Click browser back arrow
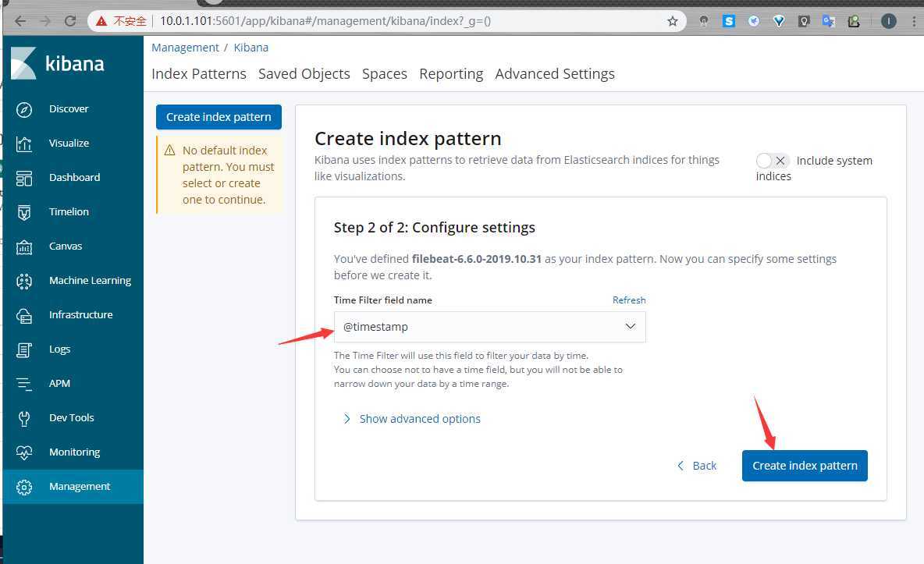 20,21
